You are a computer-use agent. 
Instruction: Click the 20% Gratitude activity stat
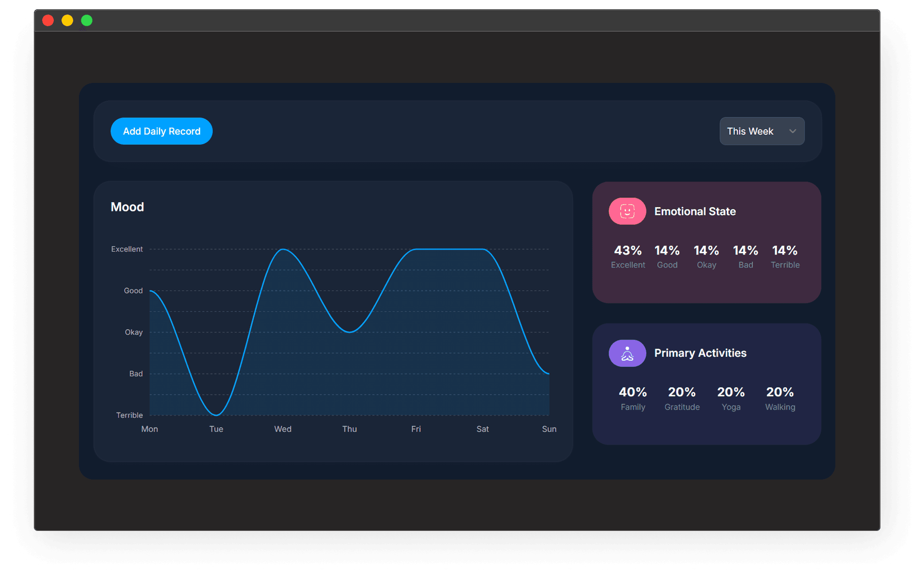pos(682,399)
